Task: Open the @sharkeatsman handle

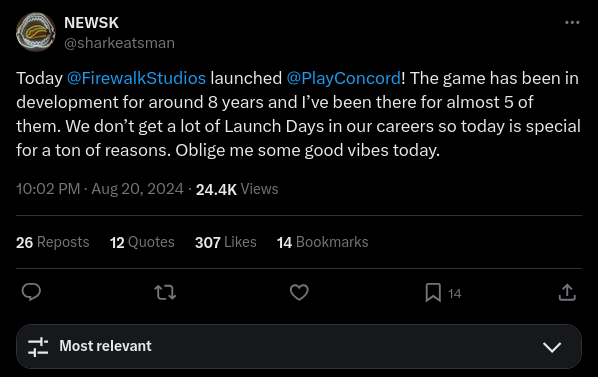Action: coord(119,43)
